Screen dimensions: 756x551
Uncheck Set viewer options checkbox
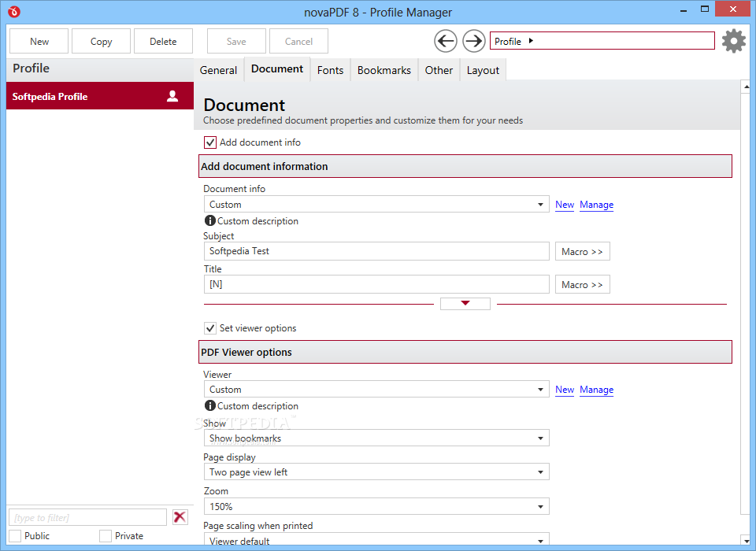click(x=209, y=328)
